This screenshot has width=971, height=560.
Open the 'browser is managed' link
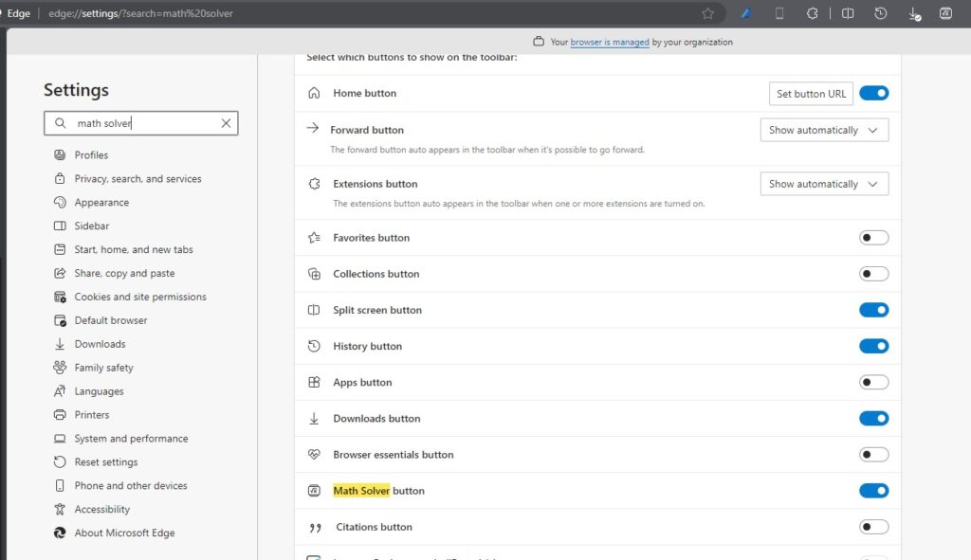point(610,42)
